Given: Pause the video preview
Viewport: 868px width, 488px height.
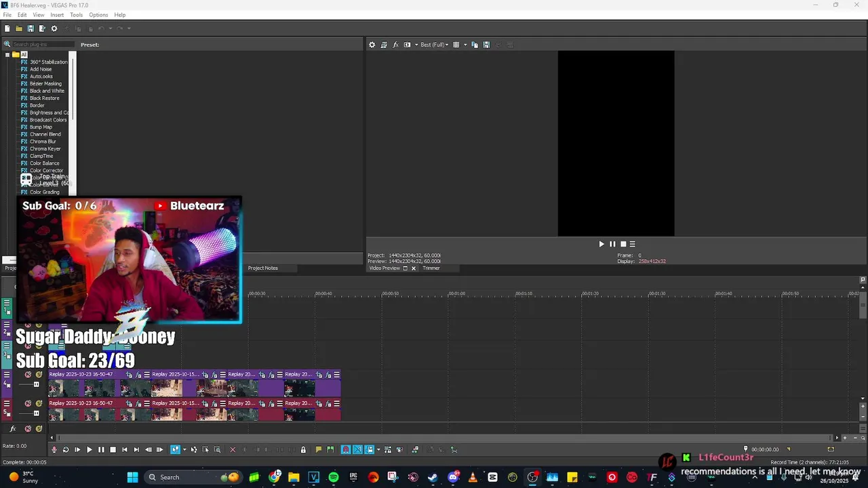Looking at the screenshot, I should point(612,244).
